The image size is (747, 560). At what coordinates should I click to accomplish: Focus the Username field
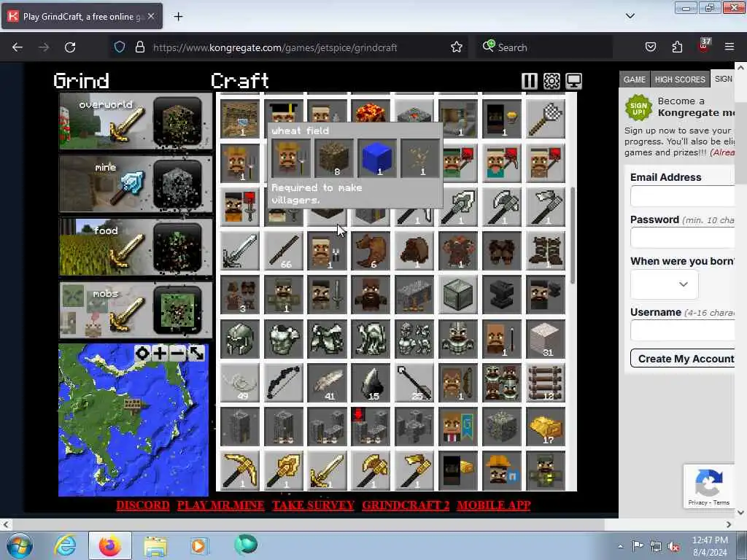tap(683, 330)
